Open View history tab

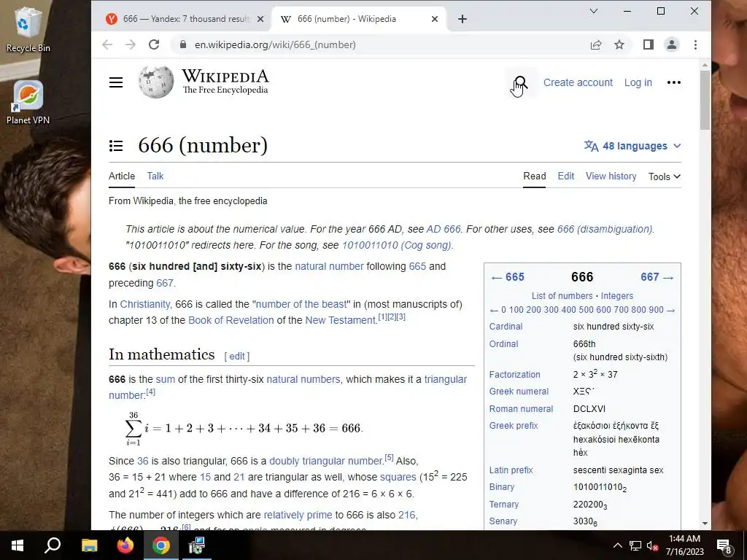[x=611, y=176]
